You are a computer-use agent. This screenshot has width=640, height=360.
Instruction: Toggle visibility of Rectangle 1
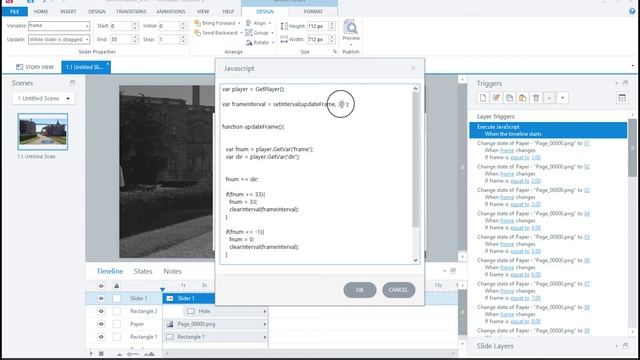pos(101,337)
